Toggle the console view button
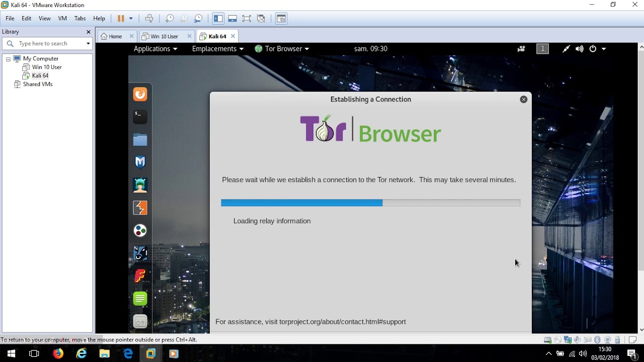 [x=281, y=19]
